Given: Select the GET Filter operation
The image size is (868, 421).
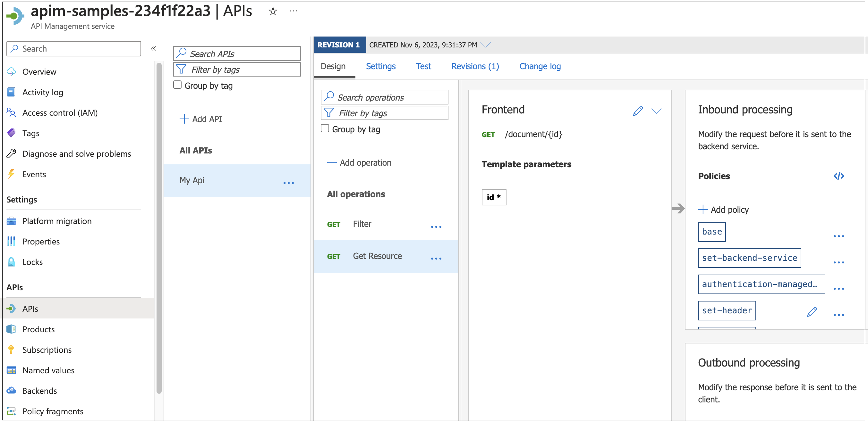Looking at the screenshot, I should (386, 224).
